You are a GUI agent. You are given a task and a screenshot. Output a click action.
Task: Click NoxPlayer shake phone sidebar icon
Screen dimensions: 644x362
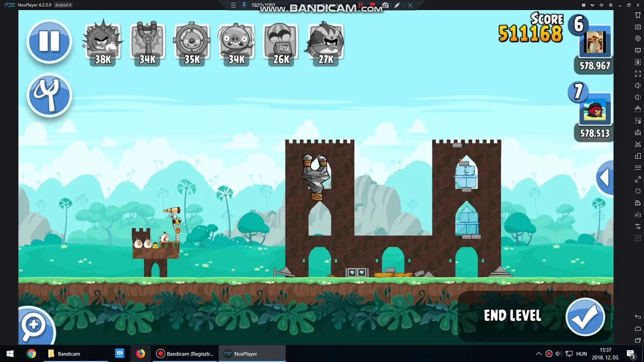638,15
